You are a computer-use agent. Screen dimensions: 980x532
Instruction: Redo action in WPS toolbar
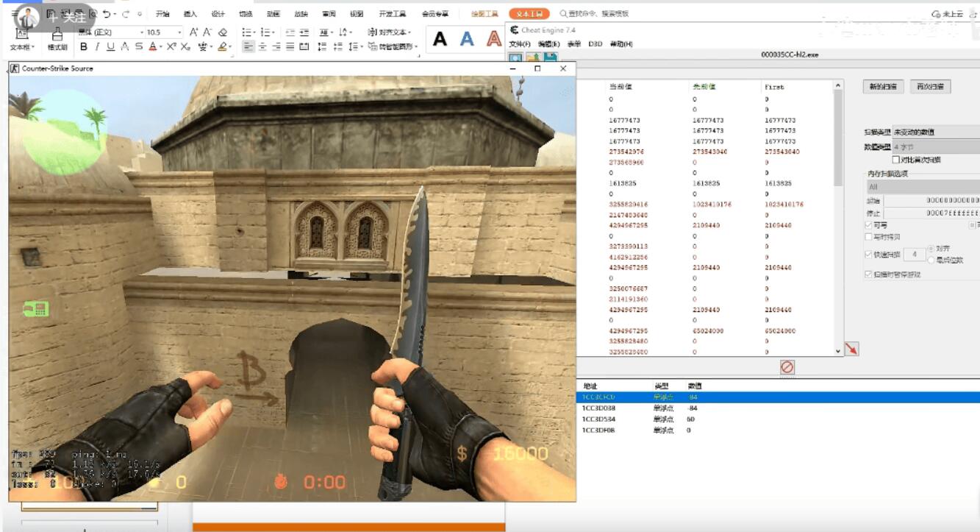coord(125,14)
